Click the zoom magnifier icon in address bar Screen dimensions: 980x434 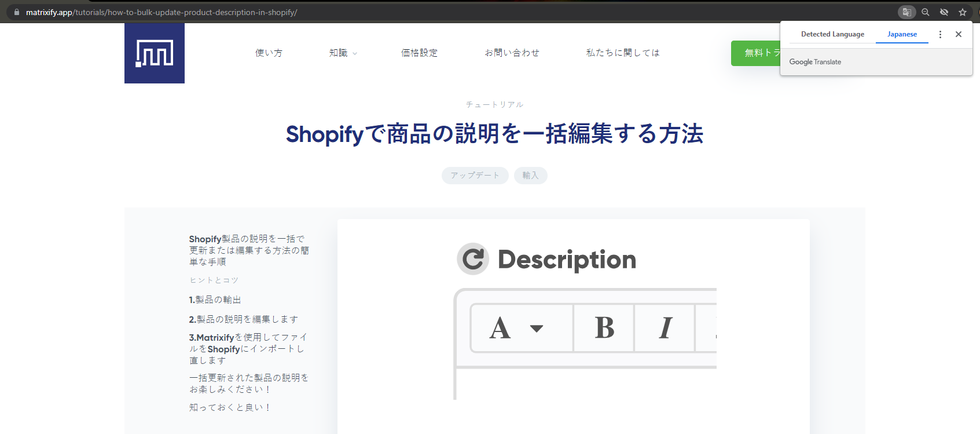(926, 12)
